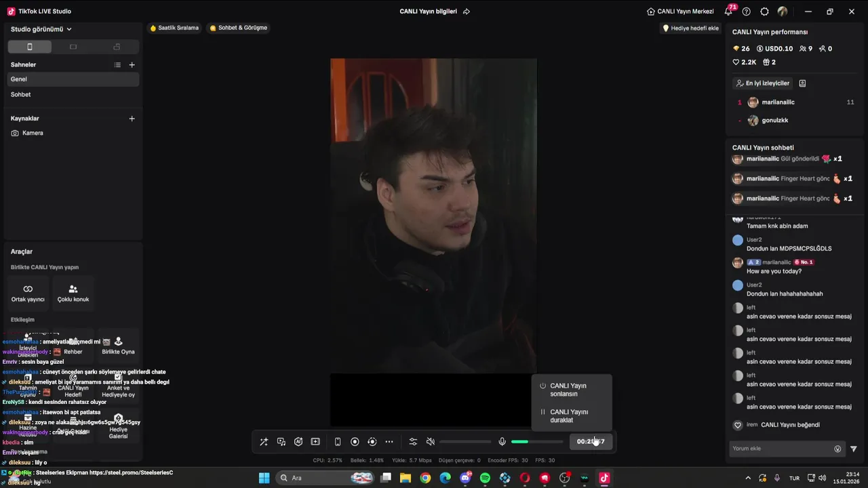Select viewer gonulzkk
The width and height of the screenshot is (868, 488).
point(795,121)
